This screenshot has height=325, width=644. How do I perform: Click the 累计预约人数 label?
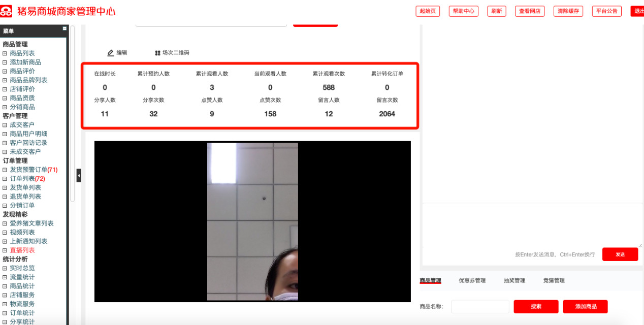coord(153,74)
